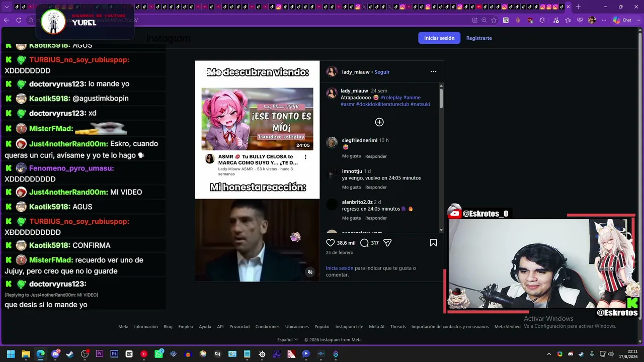Like imnottju's comment with Me gusta
This screenshot has height=362, width=644.
click(x=351, y=187)
